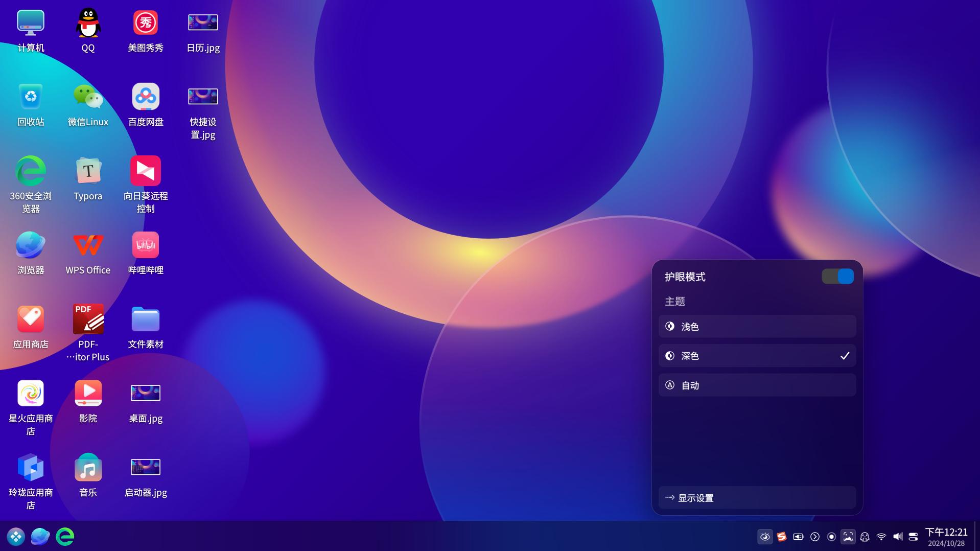Expand the tray arrow circle icon

[x=815, y=537]
